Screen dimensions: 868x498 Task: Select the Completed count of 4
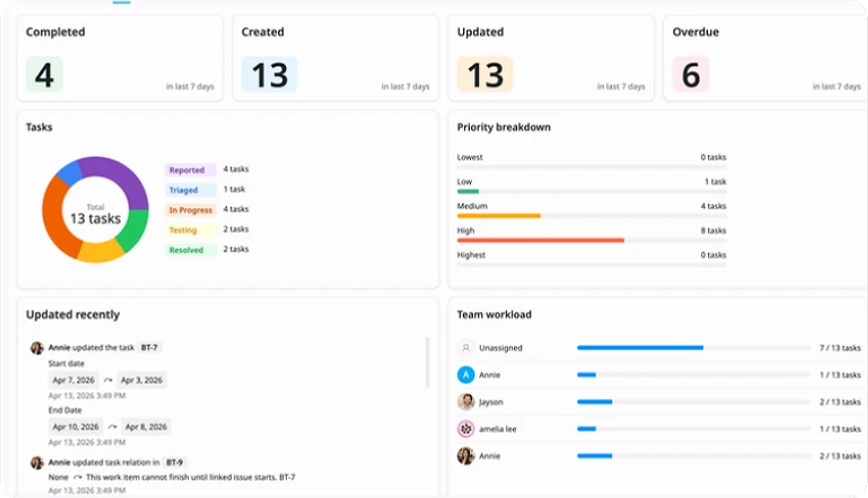tap(44, 75)
